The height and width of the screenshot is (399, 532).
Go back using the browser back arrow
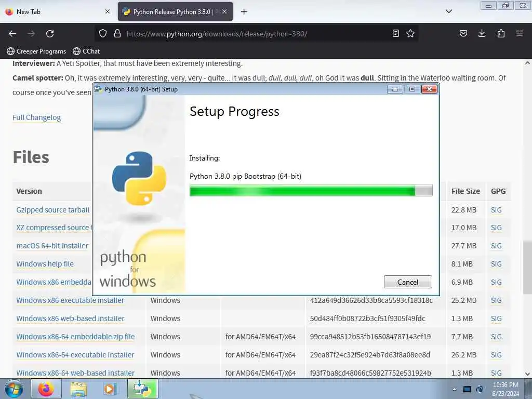12,34
